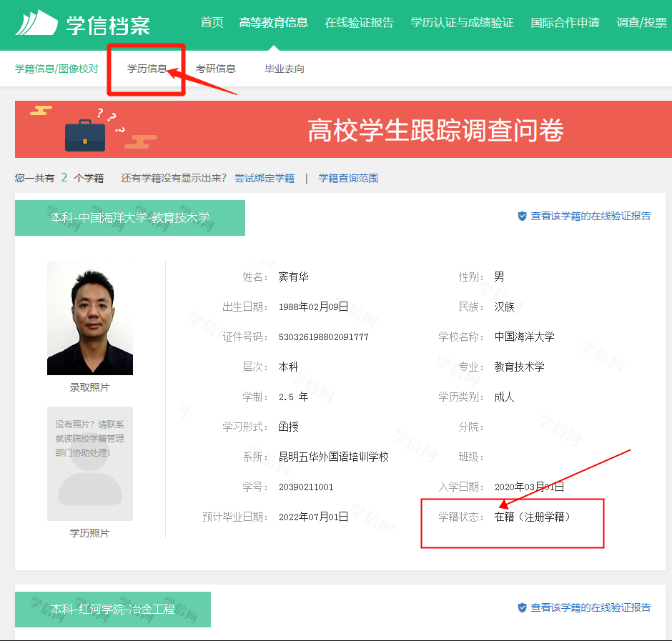Click the empty 学历照片 placeholder
Image resolution: width=672 pixels, height=641 pixels.
[x=90, y=464]
